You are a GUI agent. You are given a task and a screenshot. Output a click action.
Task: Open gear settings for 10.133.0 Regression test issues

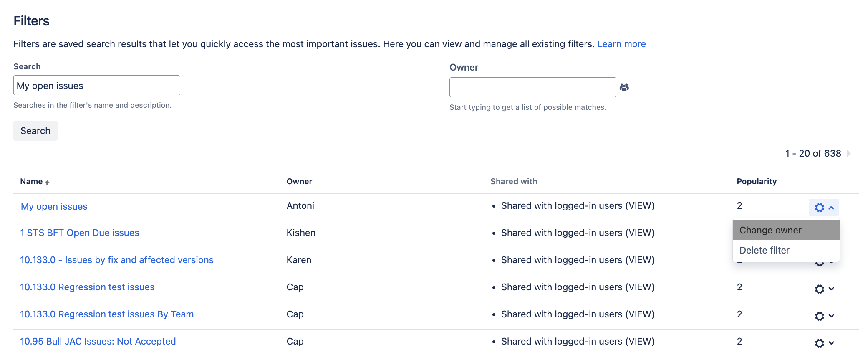click(x=819, y=289)
